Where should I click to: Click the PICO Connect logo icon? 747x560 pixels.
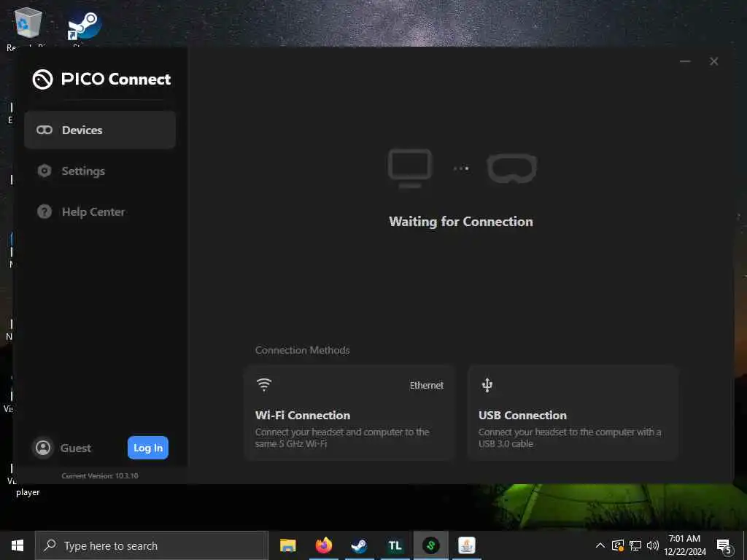click(42, 79)
